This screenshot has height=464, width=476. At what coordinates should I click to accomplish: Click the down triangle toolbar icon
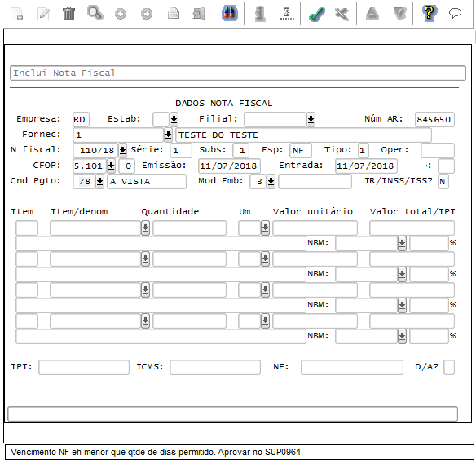click(x=399, y=14)
